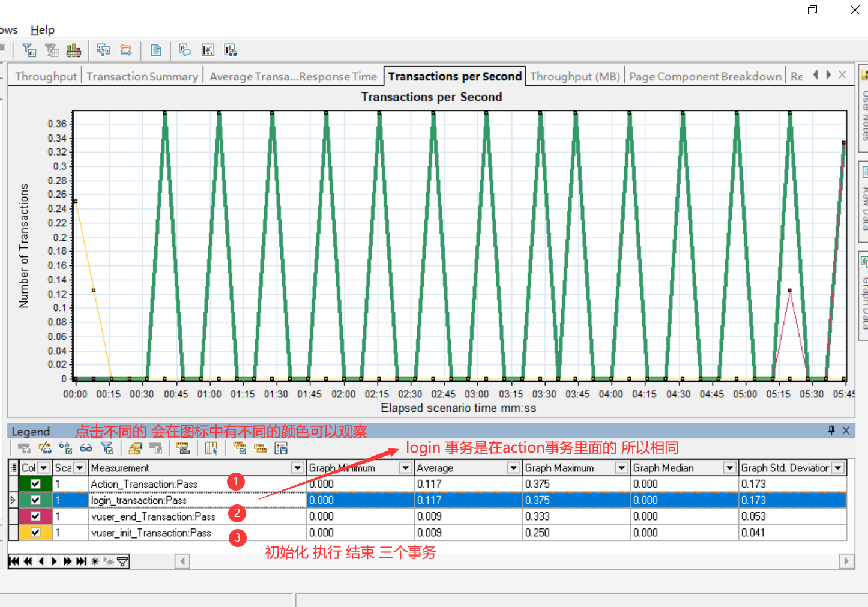The width and height of the screenshot is (868, 607).
Task: Click the row indicator header icon left of Col
Action: (x=13, y=468)
